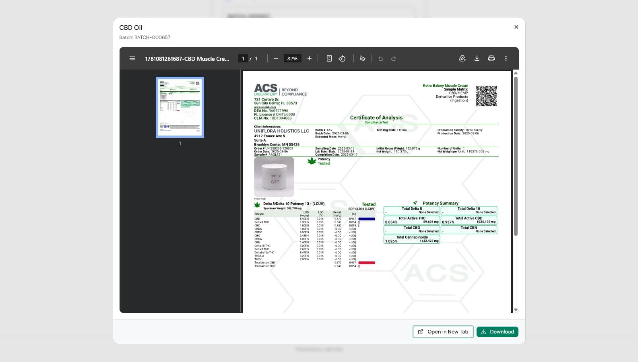Click the save to Drive icon
Viewport: 644px width, 362px height.
tap(462, 58)
